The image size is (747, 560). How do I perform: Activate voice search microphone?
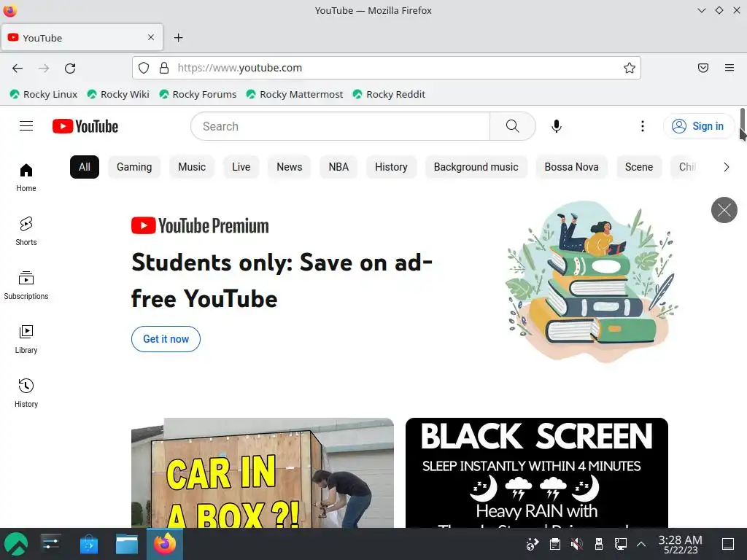[x=556, y=126]
